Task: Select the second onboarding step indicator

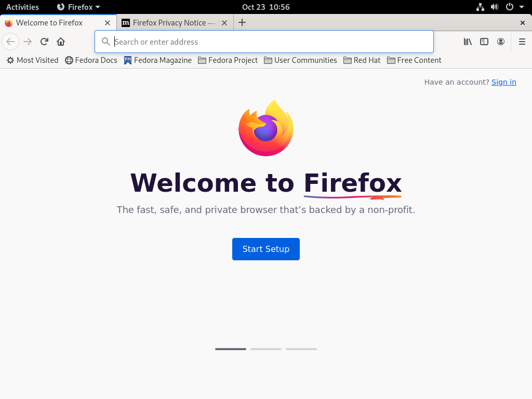Action: click(x=265, y=349)
